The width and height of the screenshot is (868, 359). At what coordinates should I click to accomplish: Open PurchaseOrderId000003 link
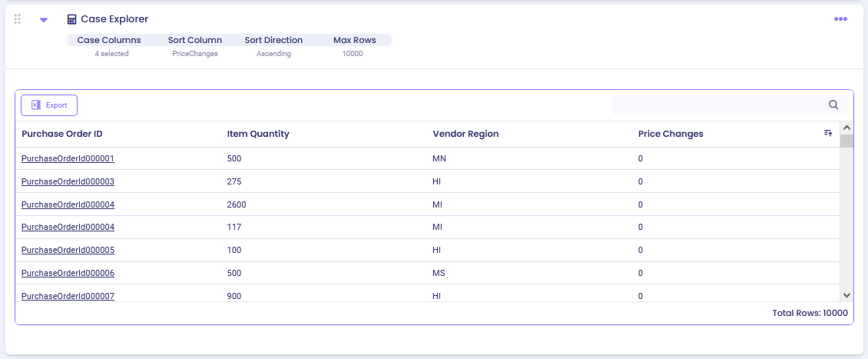click(68, 182)
